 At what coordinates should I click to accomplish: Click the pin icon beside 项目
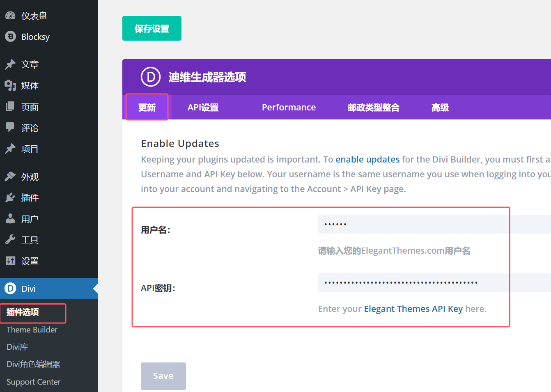click(10, 149)
